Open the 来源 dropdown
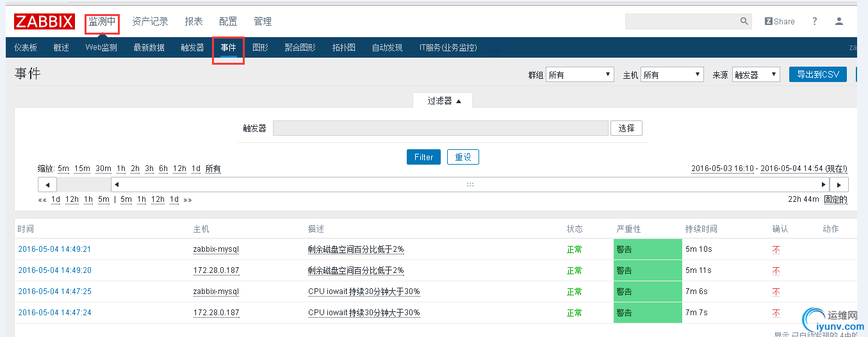This screenshot has width=868, height=337. click(x=756, y=75)
